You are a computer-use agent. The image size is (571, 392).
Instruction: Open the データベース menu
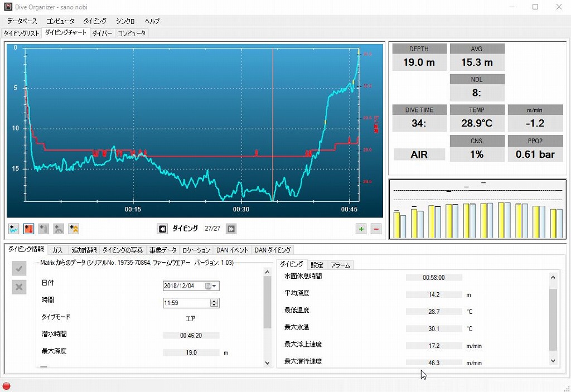pyautogui.click(x=22, y=21)
